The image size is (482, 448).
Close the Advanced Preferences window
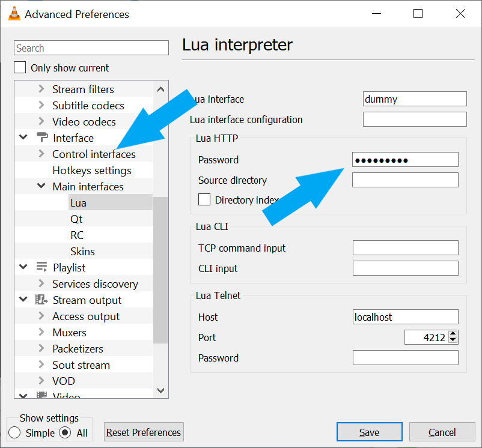pyautogui.click(x=460, y=14)
